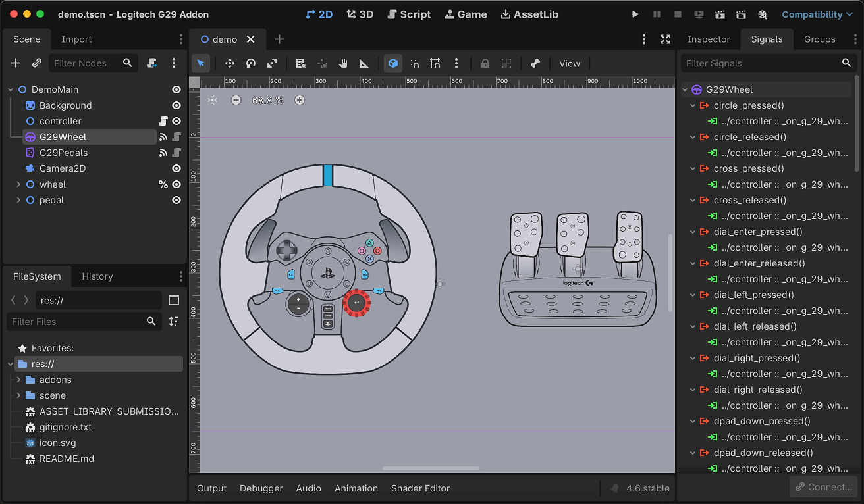Select the Rotate Mode tool

point(251,64)
